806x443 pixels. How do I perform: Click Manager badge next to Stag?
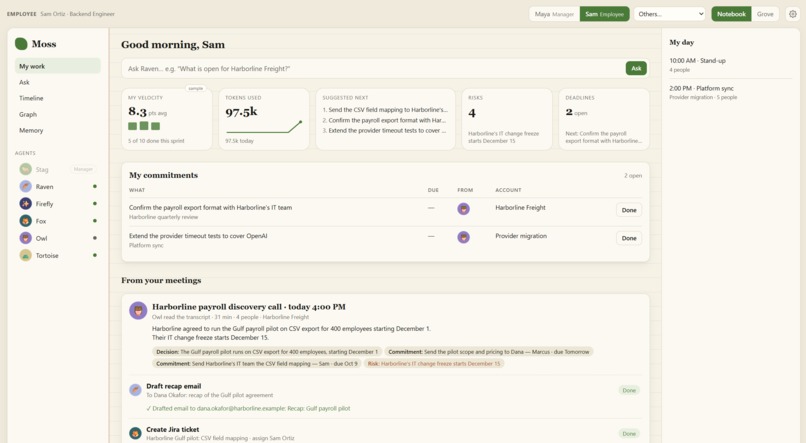click(x=83, y=169)
